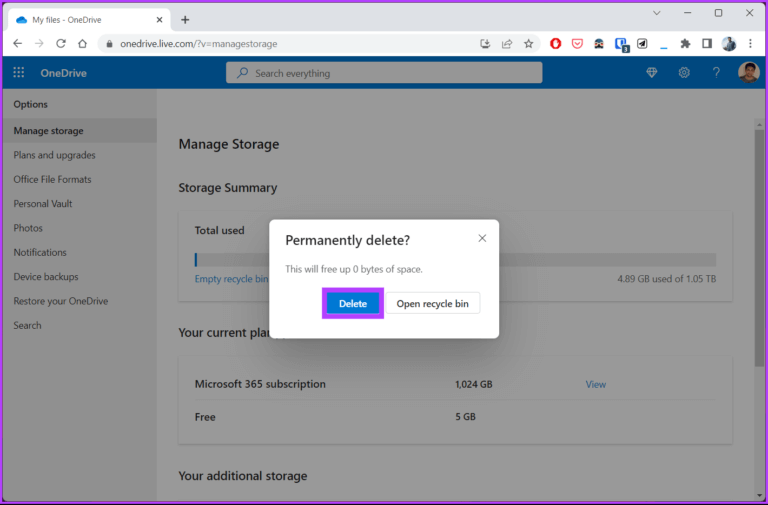Select the Free plan row label
The height and width of the screenshot is (505, 768).
click(x=205, y=417)
